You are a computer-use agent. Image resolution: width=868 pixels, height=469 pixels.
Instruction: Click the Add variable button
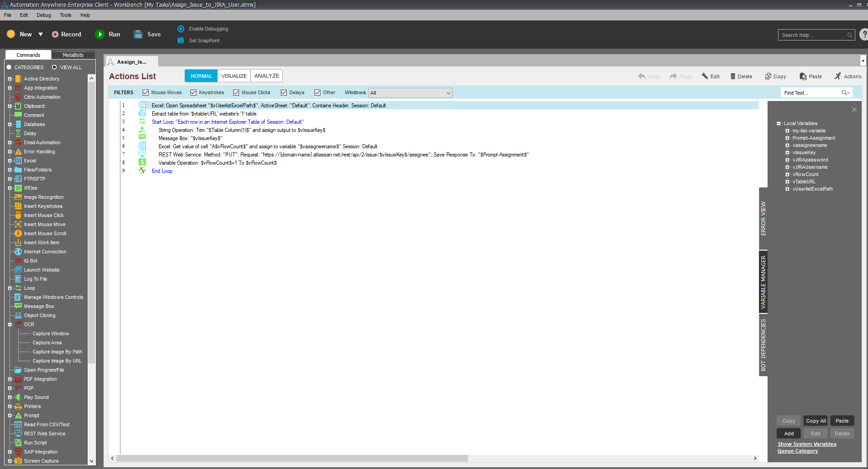coord(789,434)
